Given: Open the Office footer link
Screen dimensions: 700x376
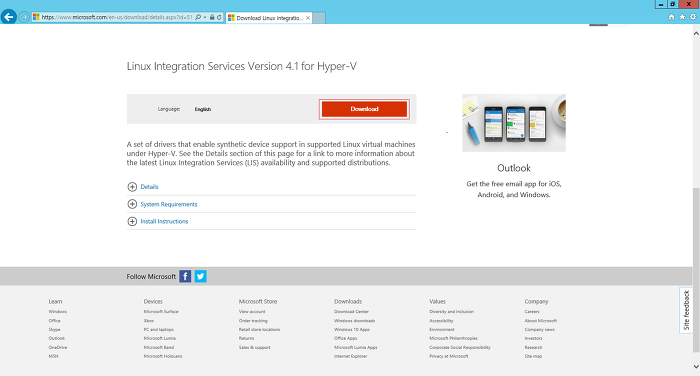Looking at the screenshot, I should [54, 321].
